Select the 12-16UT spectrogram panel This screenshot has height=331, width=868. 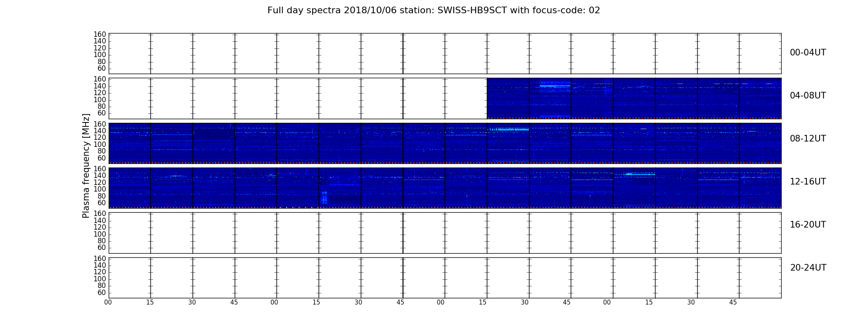tap(445, 188)
